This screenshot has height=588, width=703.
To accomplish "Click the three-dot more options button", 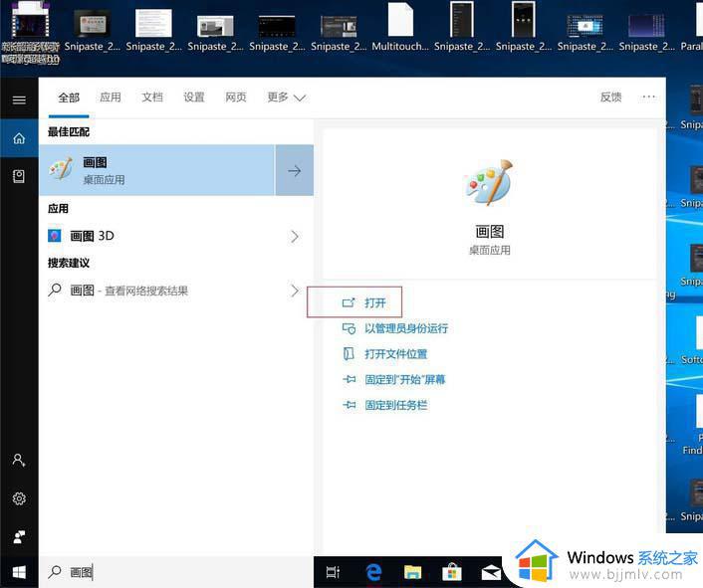I will 648,97.
